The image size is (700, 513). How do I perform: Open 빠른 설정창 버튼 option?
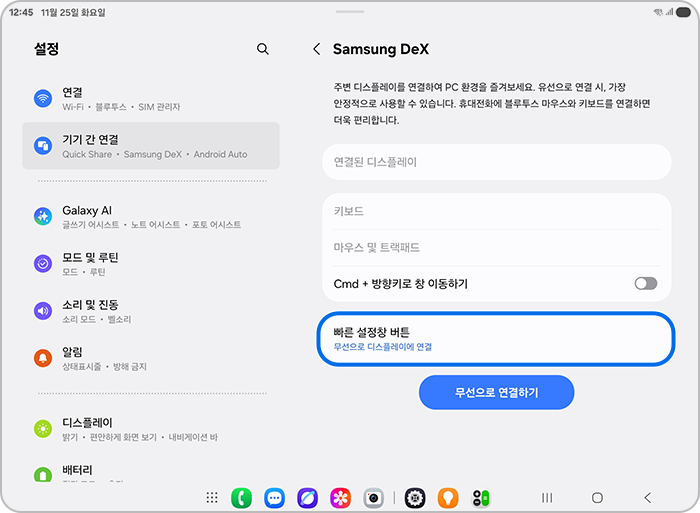tap(496, 339)
